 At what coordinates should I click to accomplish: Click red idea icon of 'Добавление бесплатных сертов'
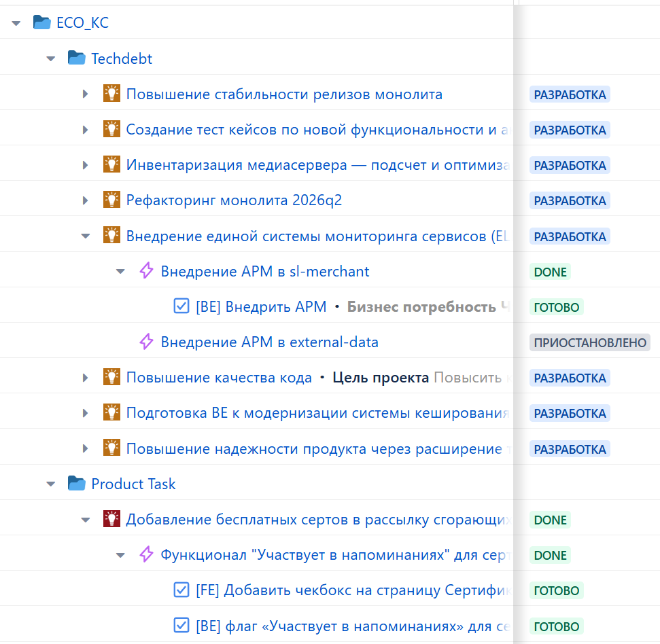(x=111, y=519)
